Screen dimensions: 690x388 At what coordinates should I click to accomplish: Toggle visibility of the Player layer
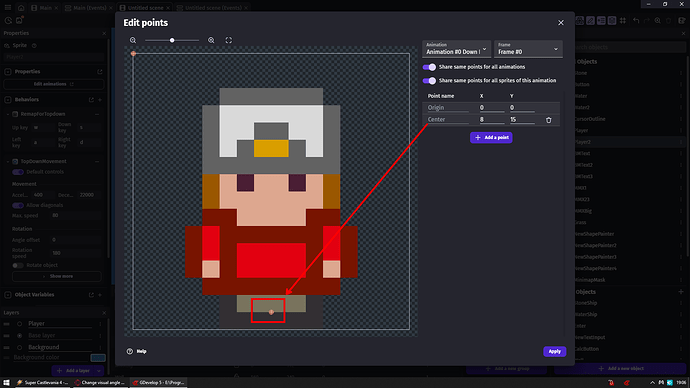[19, 324]
